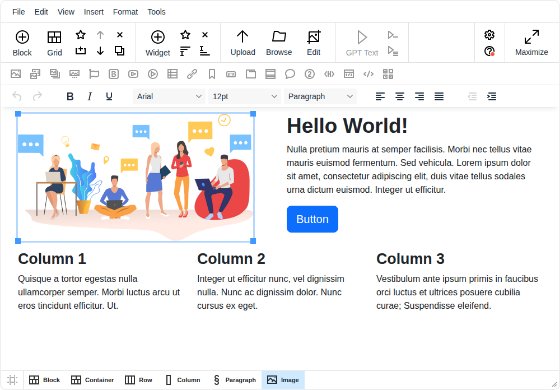Insert link widget icon
This screenshot has width=560, height=390.
coord(192,74)
